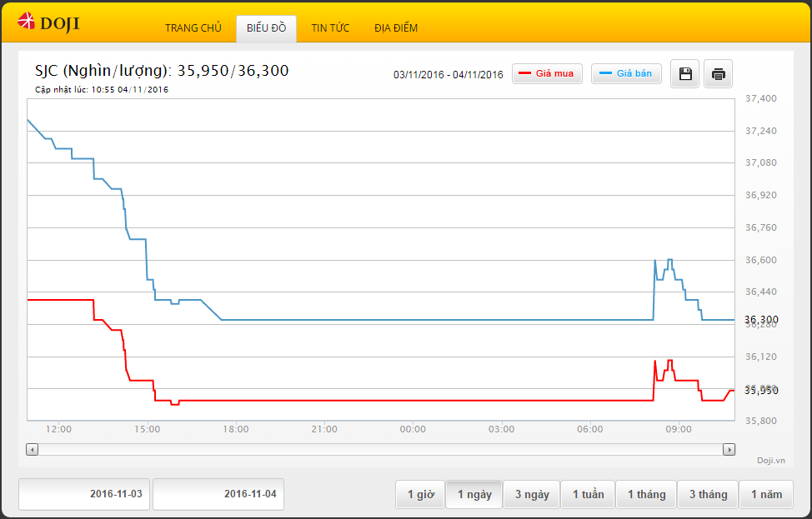Viewport: 812px width, 519px height.
Task: Click the 15:00 time axis label
Action: (147, 430)
